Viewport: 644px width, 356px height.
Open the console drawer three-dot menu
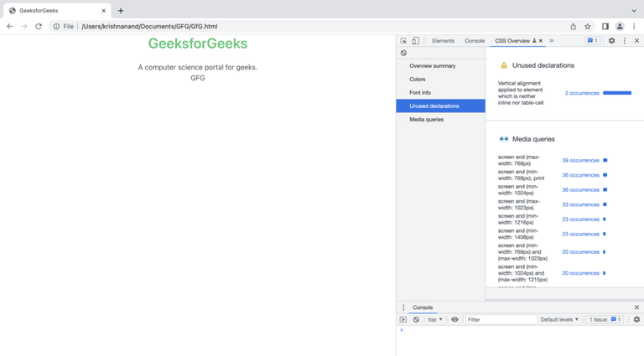tap(403, 307)
